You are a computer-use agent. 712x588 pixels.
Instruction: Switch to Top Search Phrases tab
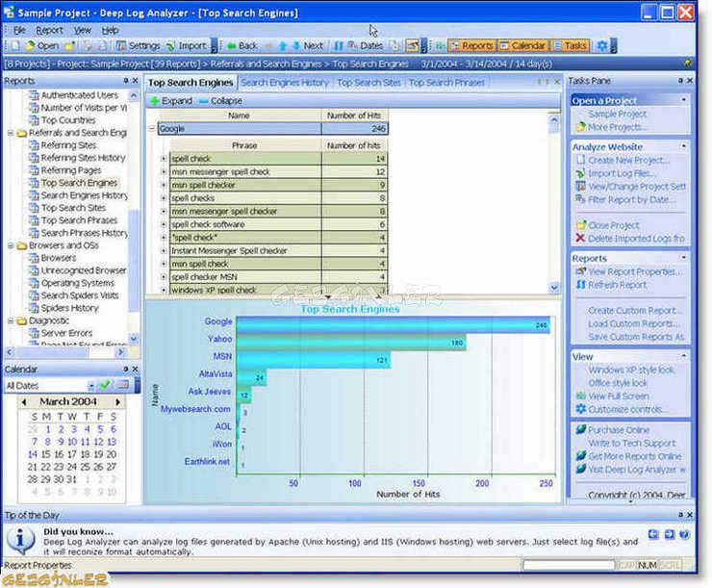coord(446,83)
